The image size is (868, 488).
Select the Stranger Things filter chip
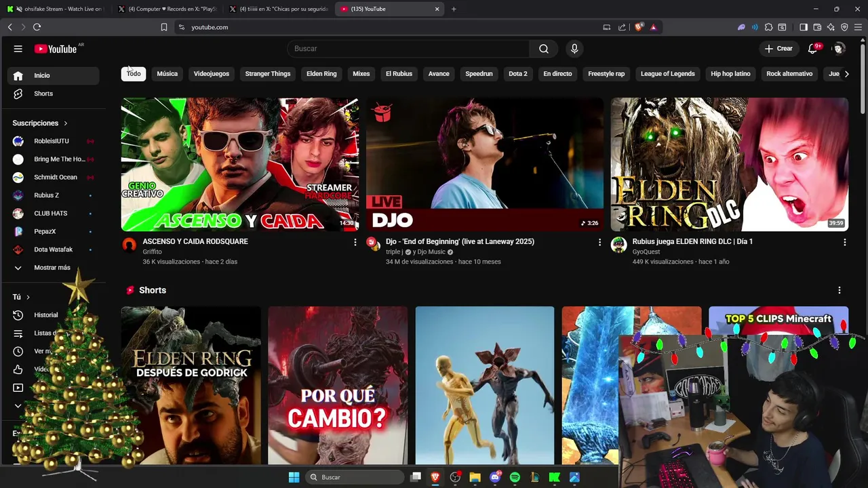click(x=268, y=74)
